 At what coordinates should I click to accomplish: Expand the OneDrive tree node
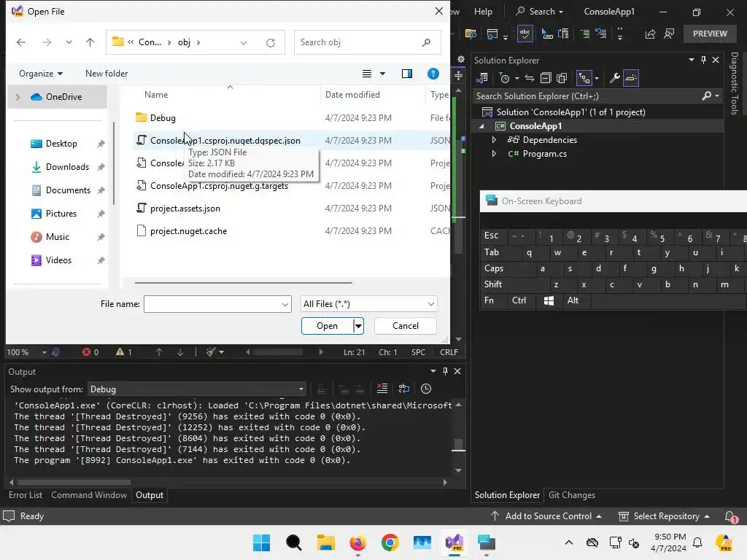18,97
